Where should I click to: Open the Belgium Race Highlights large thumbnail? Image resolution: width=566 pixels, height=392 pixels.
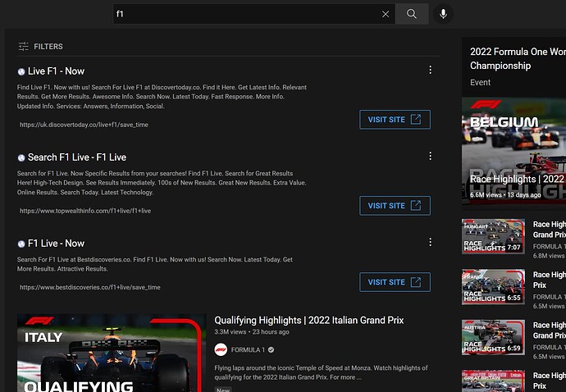click(514, 153)
